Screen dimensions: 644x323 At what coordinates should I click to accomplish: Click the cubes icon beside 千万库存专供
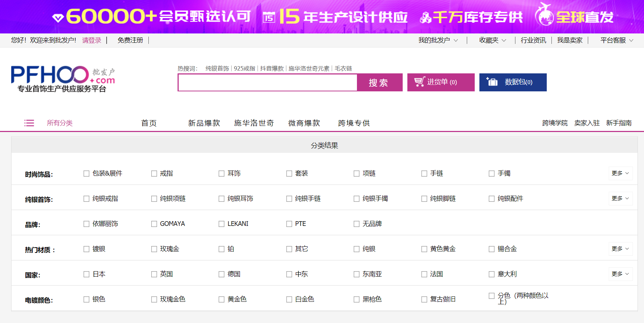point(425,18)
